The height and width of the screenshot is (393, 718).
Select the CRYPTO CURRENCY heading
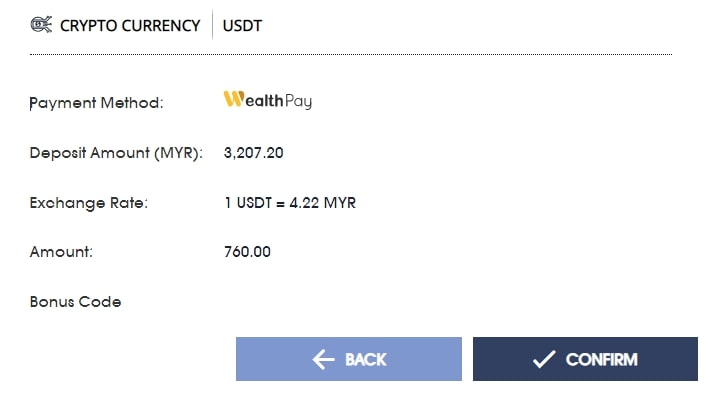pos(130,26)
